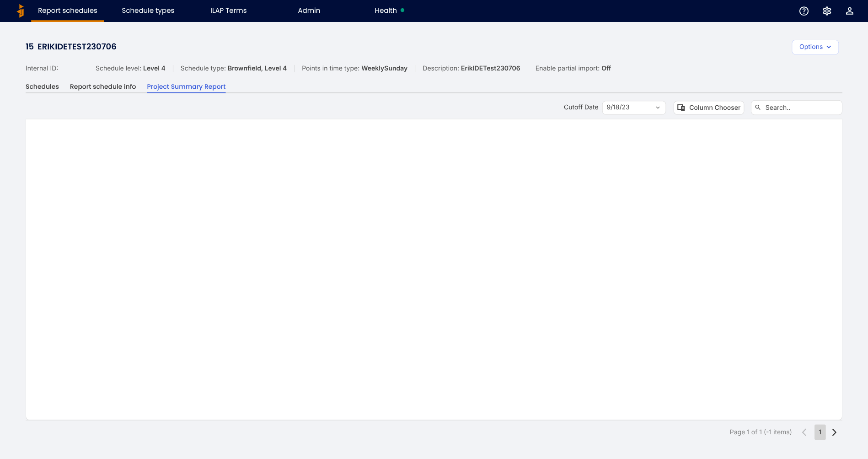This screenshot has height=459, width=868.
Task: Click the orange app logo icon
Action: coord(21,11)
